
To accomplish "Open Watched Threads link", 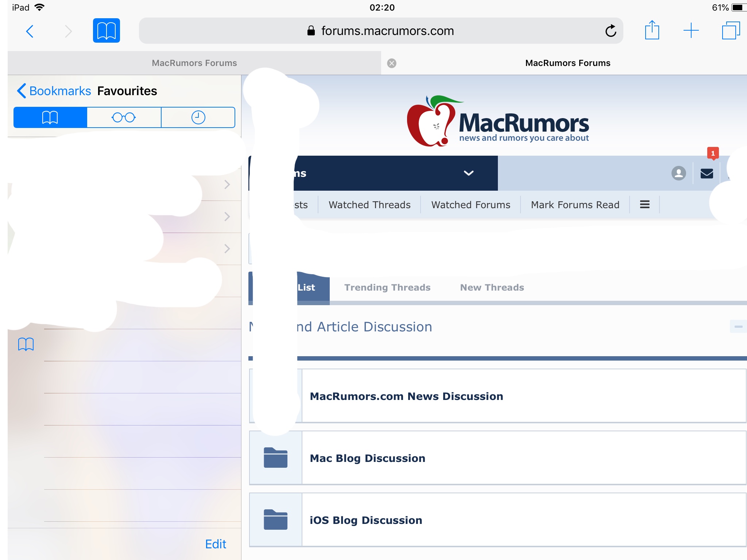I will [x=369, y=205].
